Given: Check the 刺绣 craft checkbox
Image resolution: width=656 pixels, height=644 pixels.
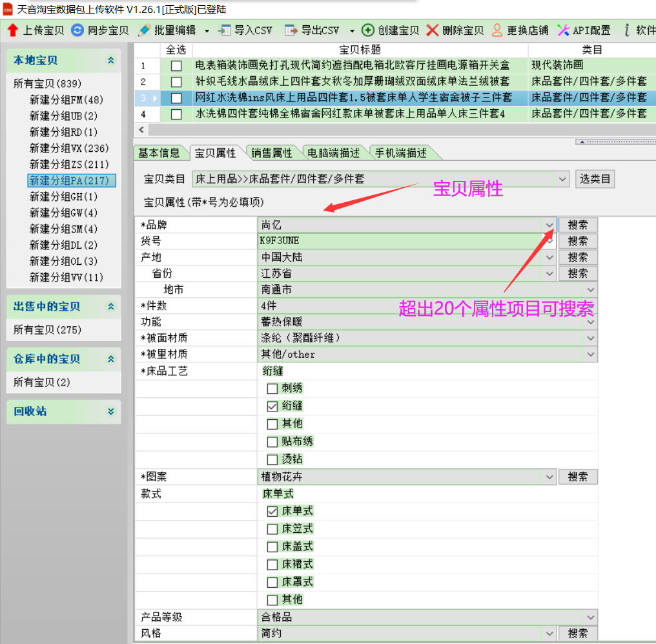Looking at the screenshot, I should 272,389.
